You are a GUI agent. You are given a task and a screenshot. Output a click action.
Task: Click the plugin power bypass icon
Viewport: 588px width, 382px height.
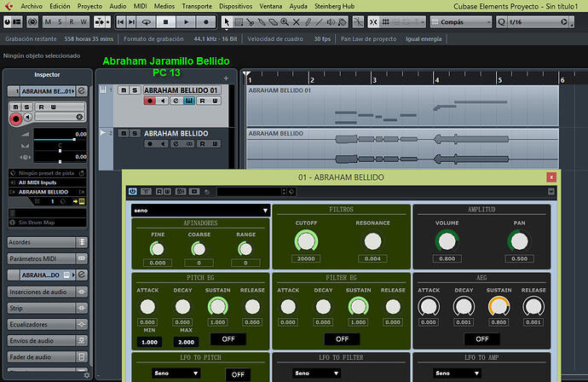tap(133, 191)
